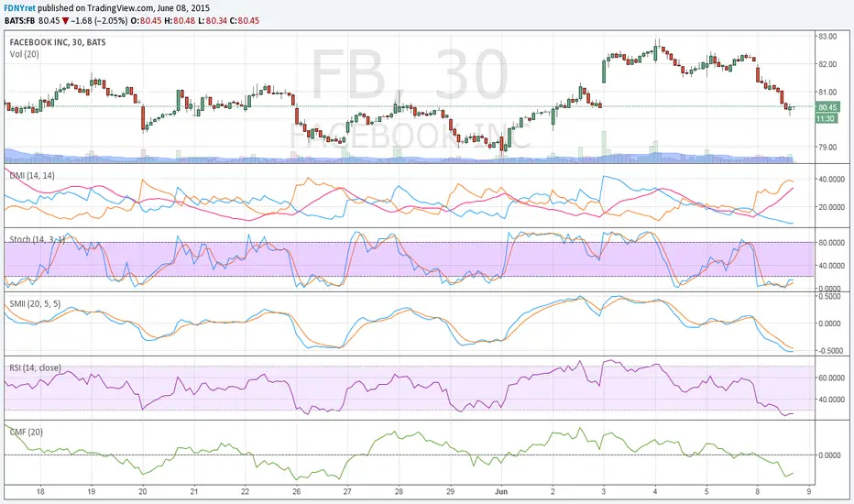This screenshot has height=504, width=854.
Task: Click the red down-arrow price change icon
Action: click(66, 21)
